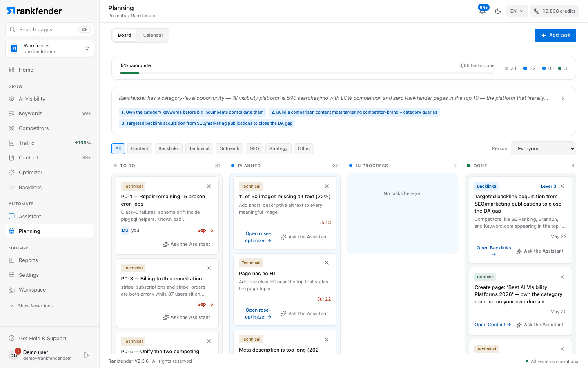Click Open Content link
The height and width of the screenshot is (368, 588).
click(x=493, y=325)
